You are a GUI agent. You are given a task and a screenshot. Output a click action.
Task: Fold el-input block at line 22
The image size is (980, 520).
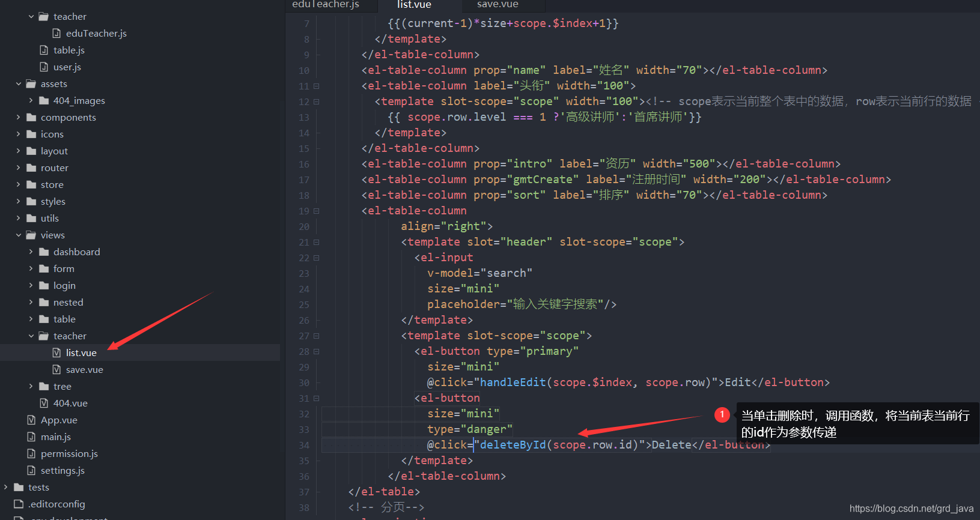(317, 258)
